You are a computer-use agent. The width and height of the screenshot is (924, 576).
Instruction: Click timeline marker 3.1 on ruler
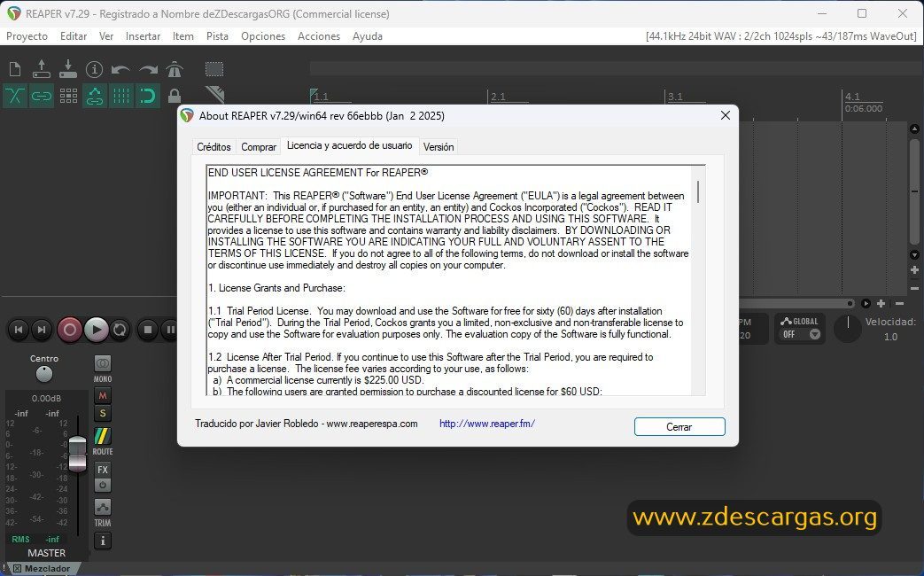coord(675,97)
